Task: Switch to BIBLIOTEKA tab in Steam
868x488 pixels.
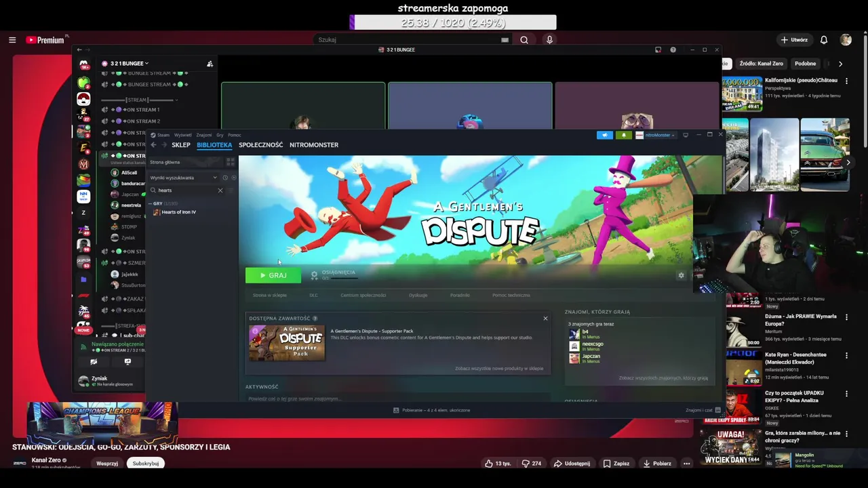Action: [214, 145]
